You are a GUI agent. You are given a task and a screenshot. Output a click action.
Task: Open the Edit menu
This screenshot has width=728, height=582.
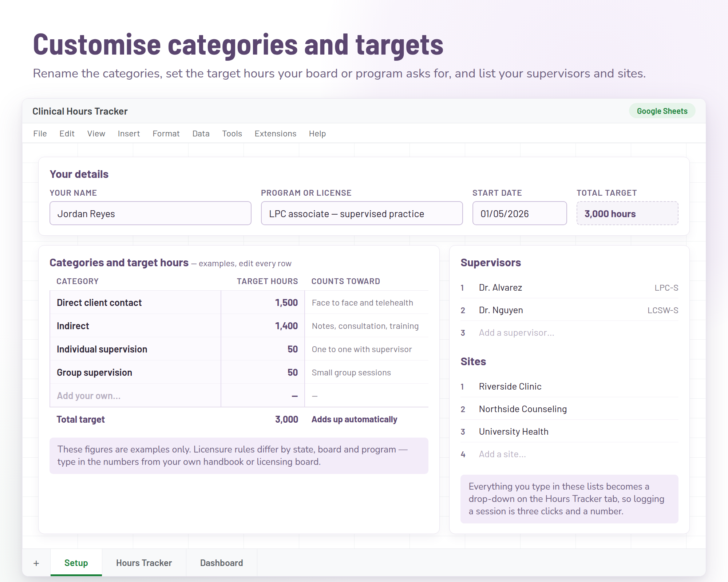coord(67,133)
